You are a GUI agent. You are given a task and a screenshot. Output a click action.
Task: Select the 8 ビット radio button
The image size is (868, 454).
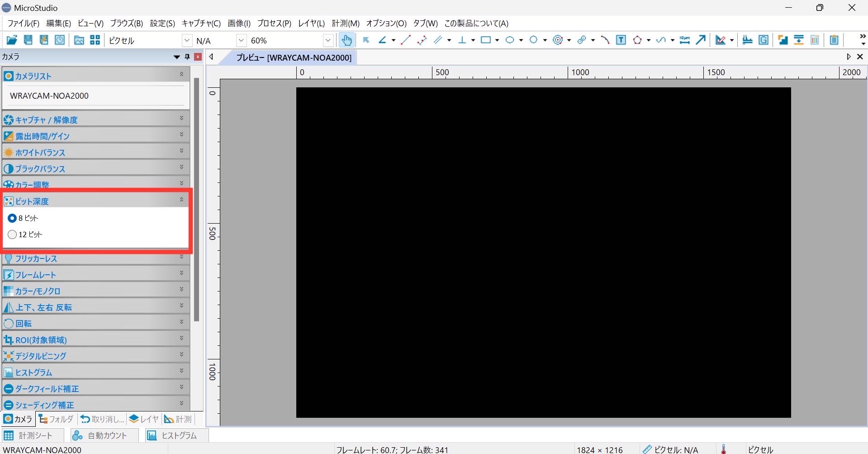12,218
